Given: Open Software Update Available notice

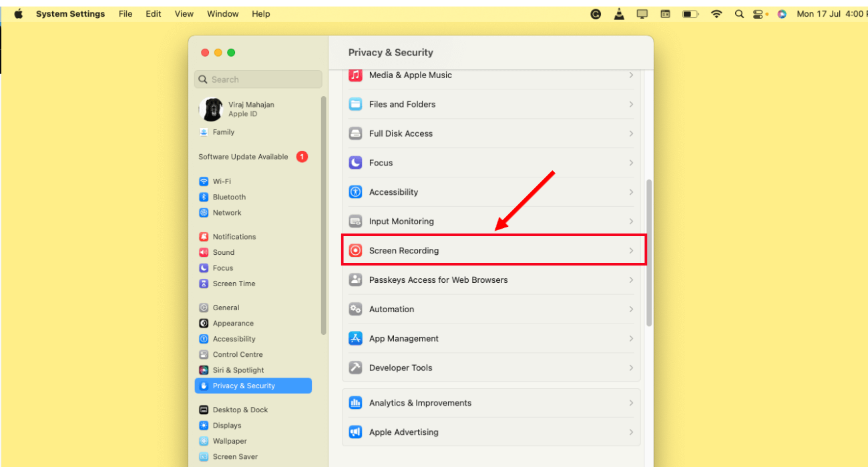Looking at the screenshot, I should point(253,157).
